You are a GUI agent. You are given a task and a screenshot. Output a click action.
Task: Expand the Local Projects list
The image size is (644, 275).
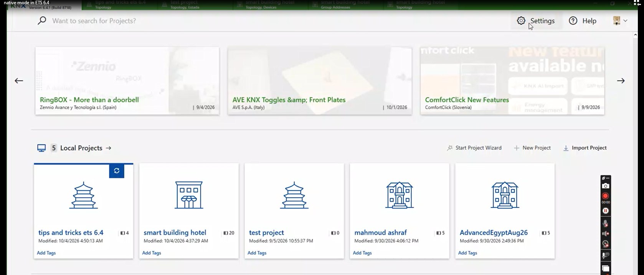pos(109,148)
